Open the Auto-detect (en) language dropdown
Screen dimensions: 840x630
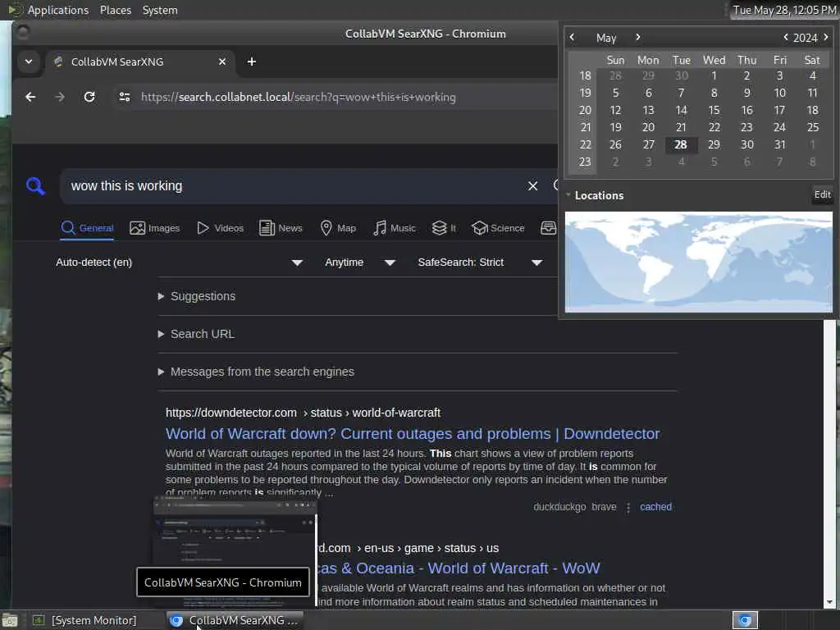(x=180, y=262)
